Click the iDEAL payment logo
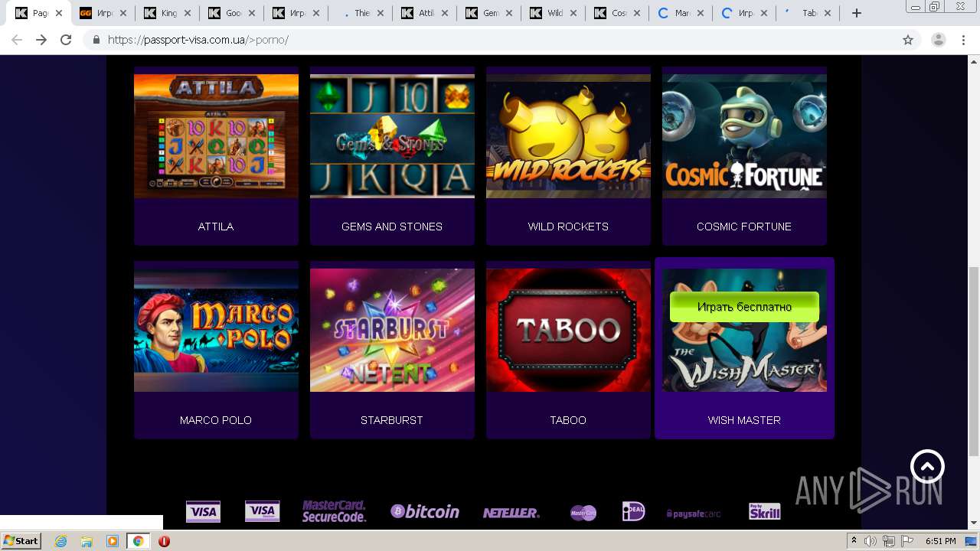The height and width of the screenshot is (551, 980). (x=633, y=511)
